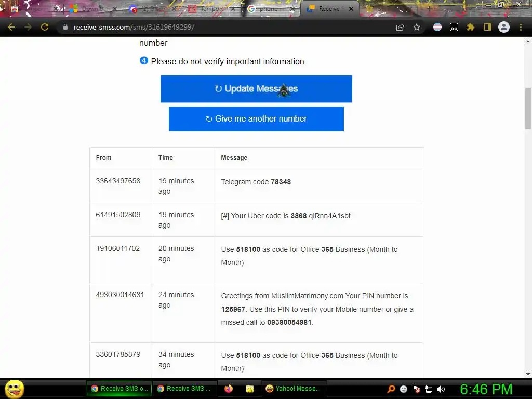This screenshot has width=532, height=399.
Task: Close the active Receive tab
Action: [x=352, y=9]
